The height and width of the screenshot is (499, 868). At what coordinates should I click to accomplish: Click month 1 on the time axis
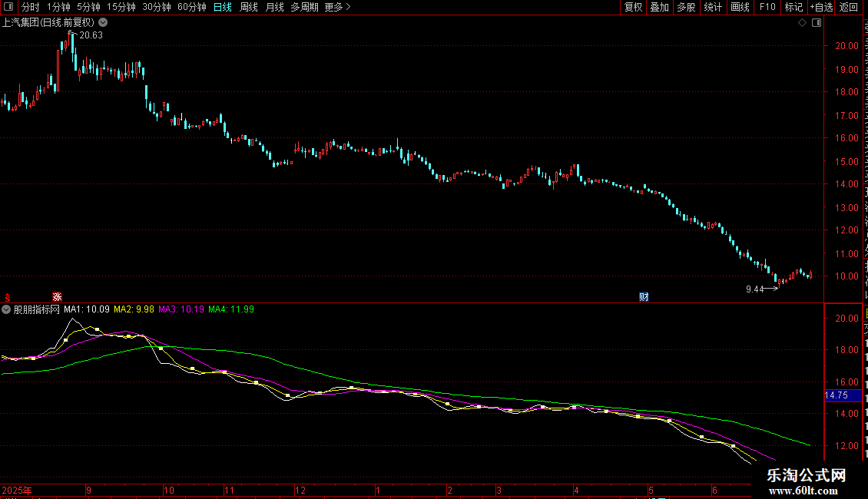[x=377, y=491]
